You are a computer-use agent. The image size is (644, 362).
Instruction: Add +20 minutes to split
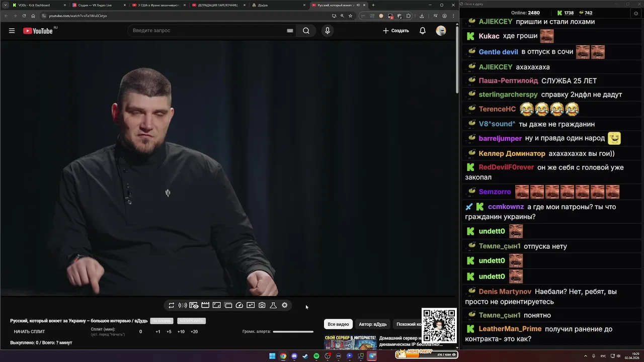pyautogui.click(x=194, y=332)
